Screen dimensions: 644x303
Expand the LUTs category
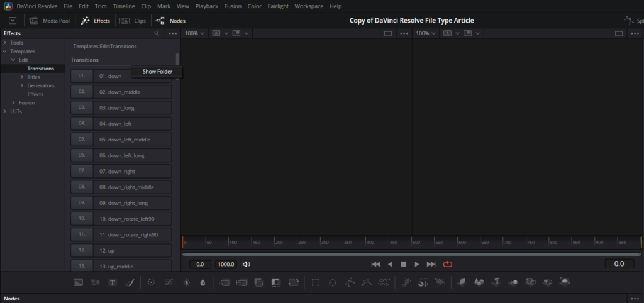pos(4,111)
